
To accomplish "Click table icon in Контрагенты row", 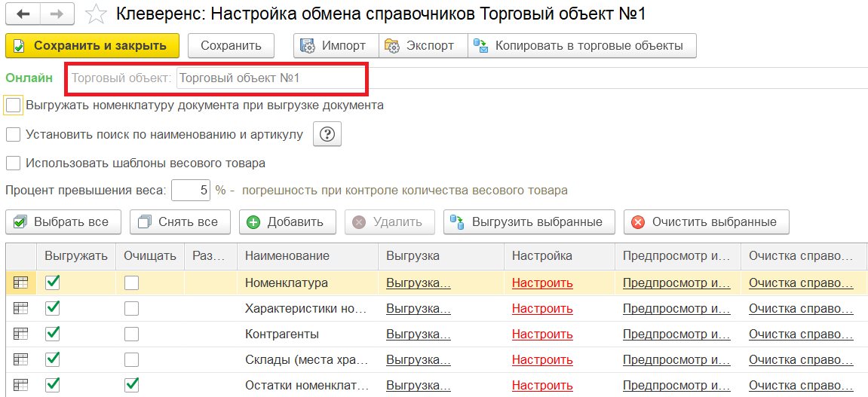I will (20, 334).
